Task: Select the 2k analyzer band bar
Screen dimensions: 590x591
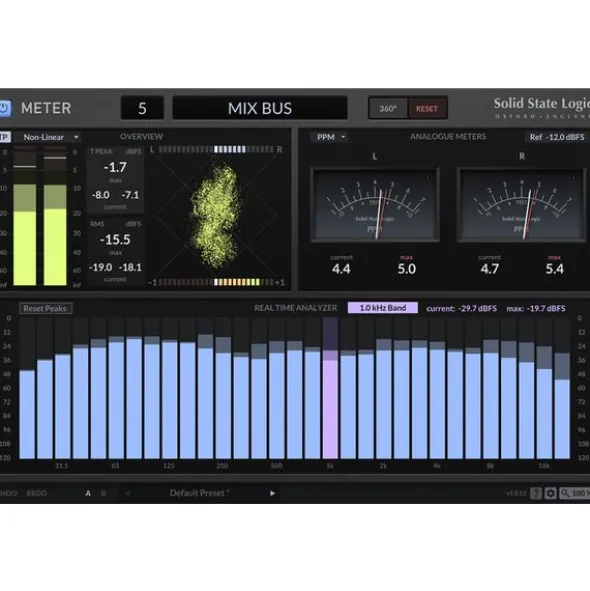Action: [x=384, y=388]
